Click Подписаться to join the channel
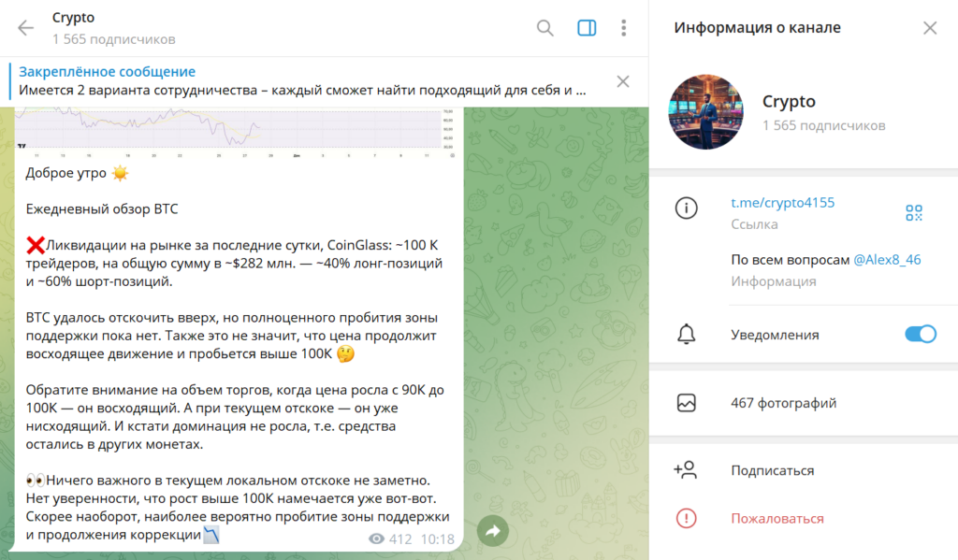Image resolution: width=958 pixels, height=560 pixels. coord(772,470)
